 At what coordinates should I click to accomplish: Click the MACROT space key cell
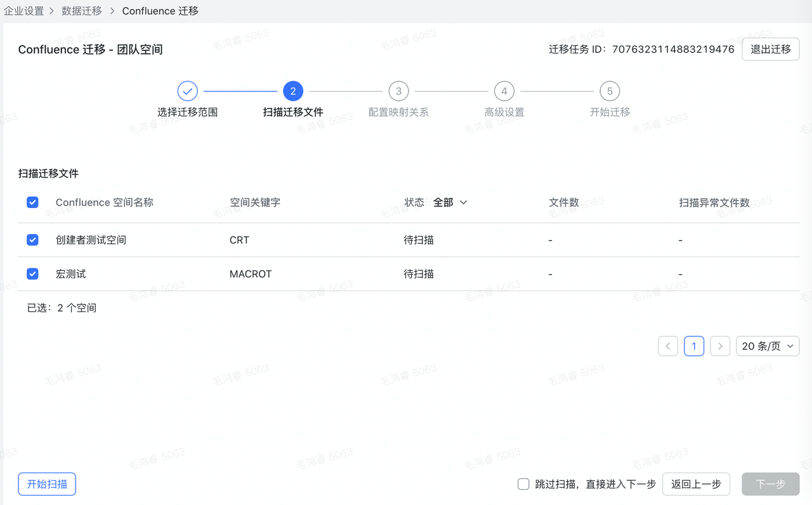(x=251, y=274)
